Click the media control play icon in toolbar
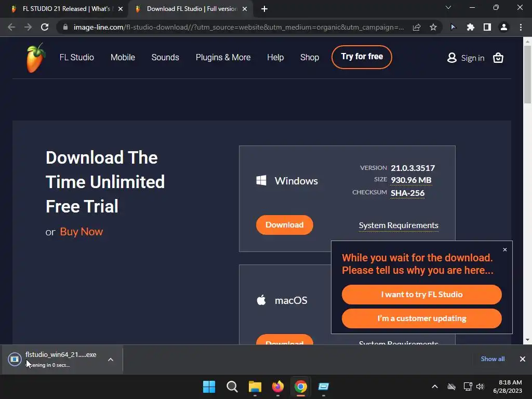 tap(453, 27)
